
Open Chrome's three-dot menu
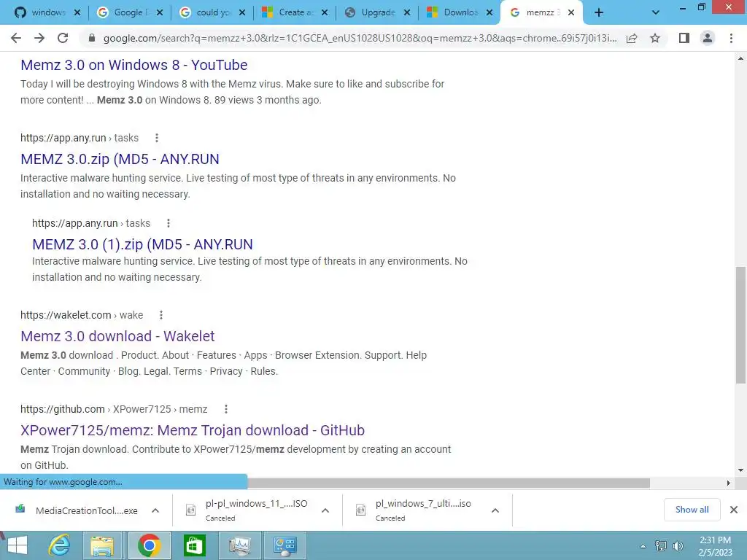tap(731, 38)
